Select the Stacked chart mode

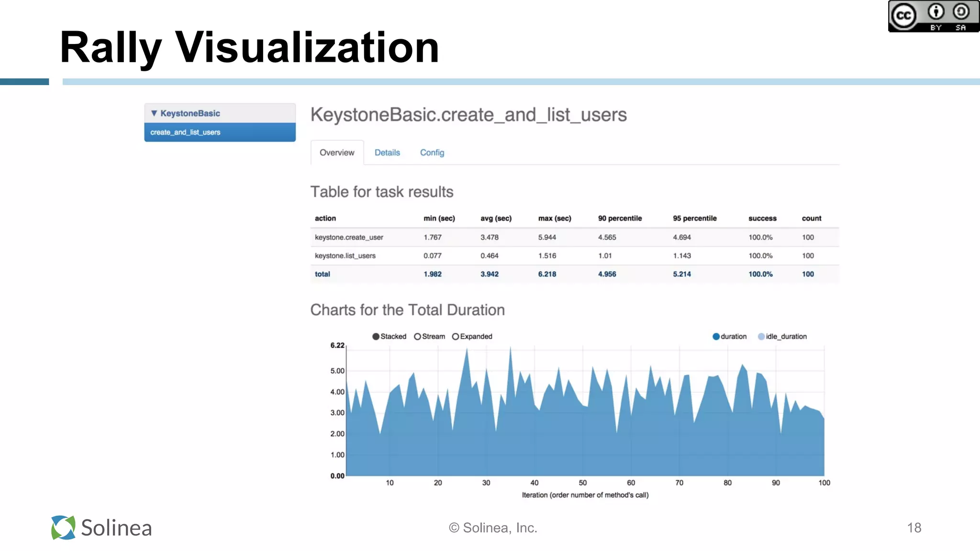376,337
